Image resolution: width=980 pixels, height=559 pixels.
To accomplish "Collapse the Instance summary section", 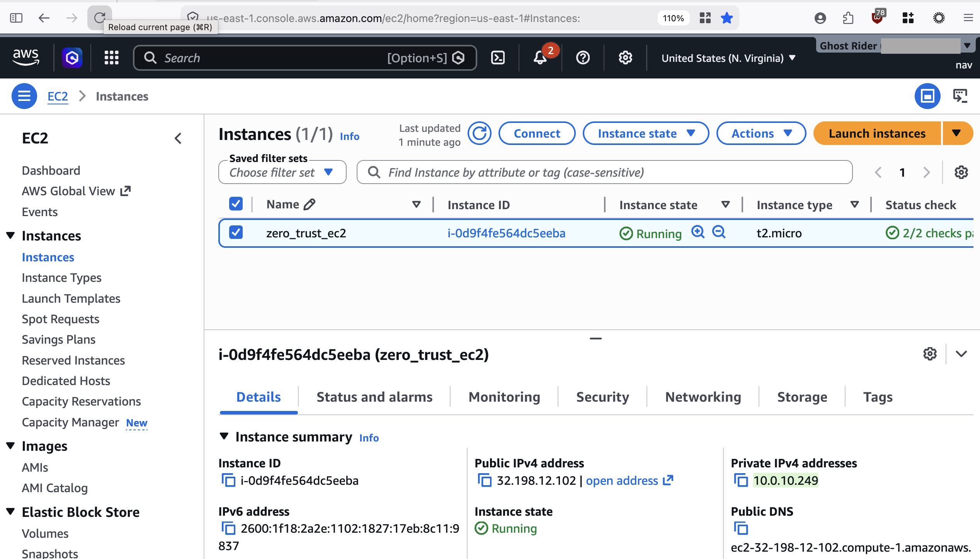I will (224, 436).
